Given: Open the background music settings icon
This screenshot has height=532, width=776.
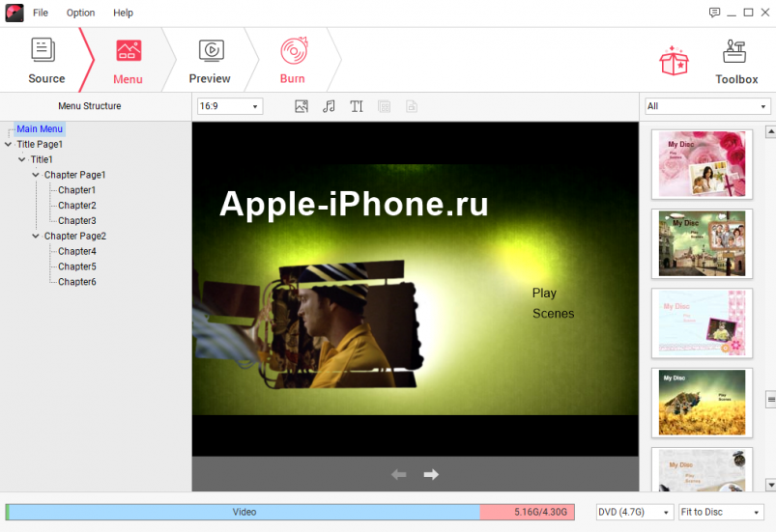Looking at the screenshot, I should [329, 106].
